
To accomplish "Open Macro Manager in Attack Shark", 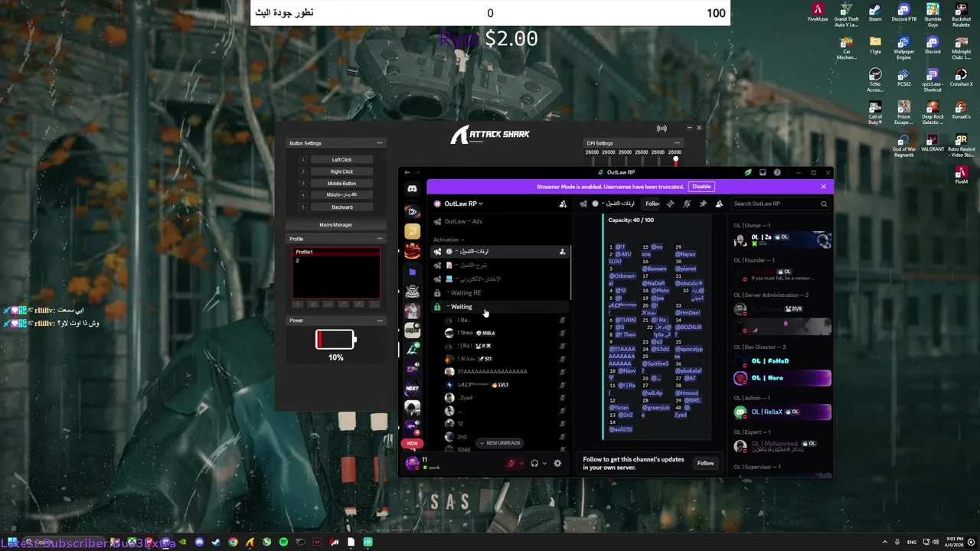I will [x=335, y=225].
